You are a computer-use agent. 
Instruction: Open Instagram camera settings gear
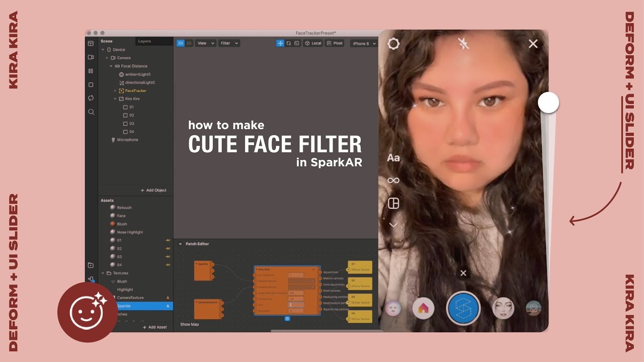click(393, 44)
